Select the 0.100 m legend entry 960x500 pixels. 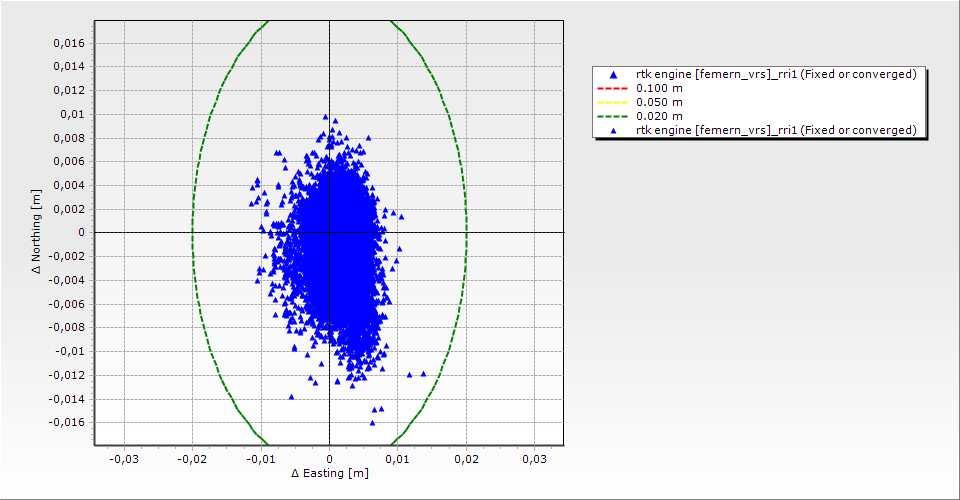tap(659, 89)
